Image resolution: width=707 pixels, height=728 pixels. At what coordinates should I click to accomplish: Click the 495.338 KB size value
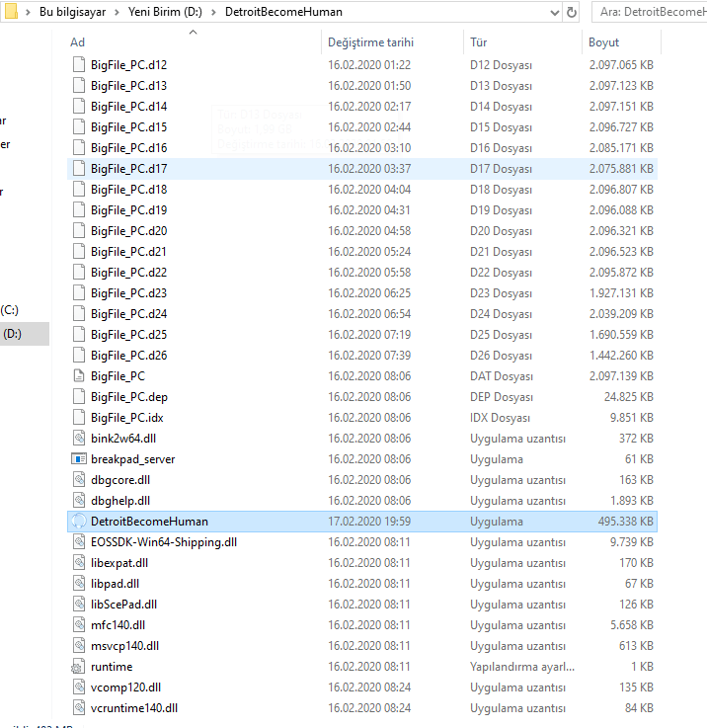coord(625,522)
